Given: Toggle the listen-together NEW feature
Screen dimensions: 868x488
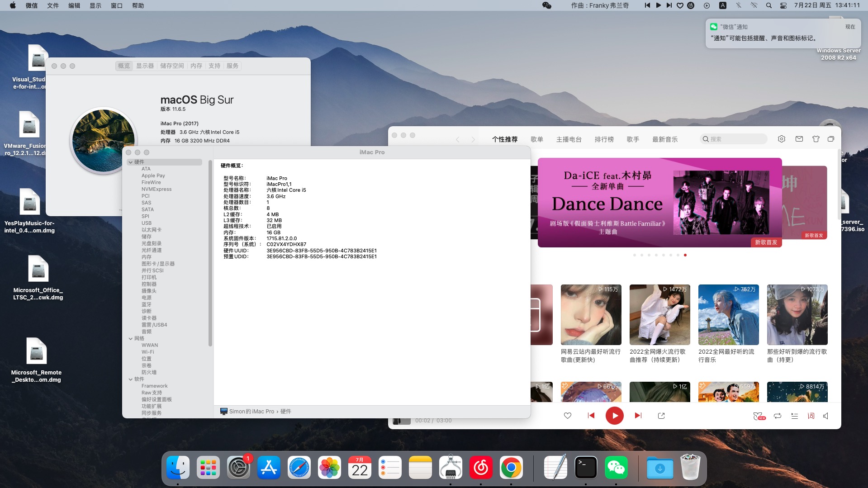Looking at the screenshot, I should coord(759,416).
